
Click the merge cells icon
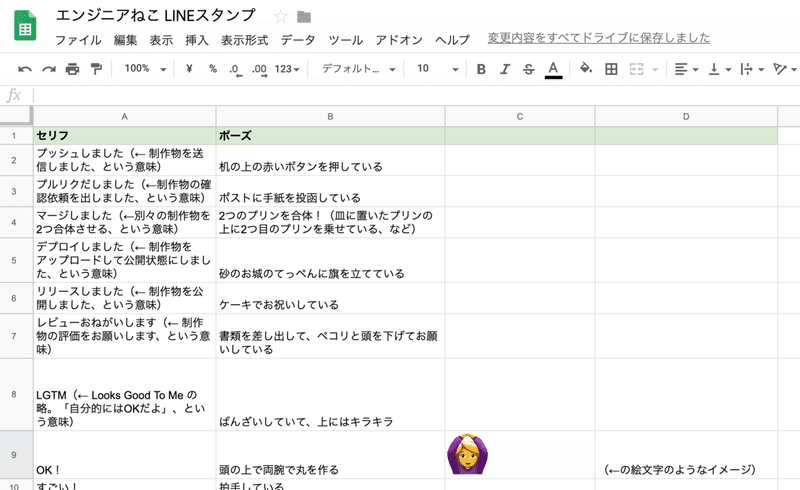click(x=636, y=69)
